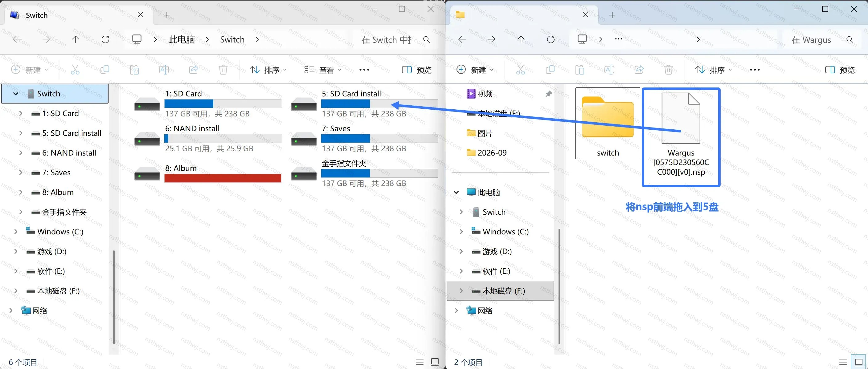Open the three-dot more menu in left toolbar
This screenshot has height=369, width=868.
click(364, 70)
